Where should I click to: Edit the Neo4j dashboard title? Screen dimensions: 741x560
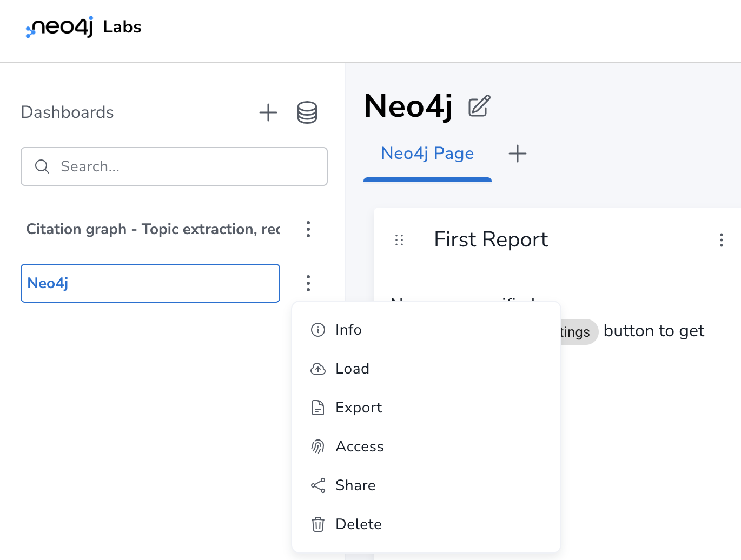[479, 106]
